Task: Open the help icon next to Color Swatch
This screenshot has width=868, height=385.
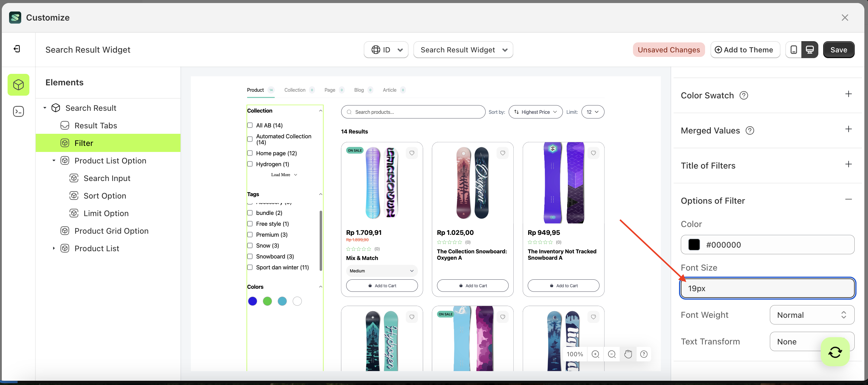Action: (x=744, y=95)
